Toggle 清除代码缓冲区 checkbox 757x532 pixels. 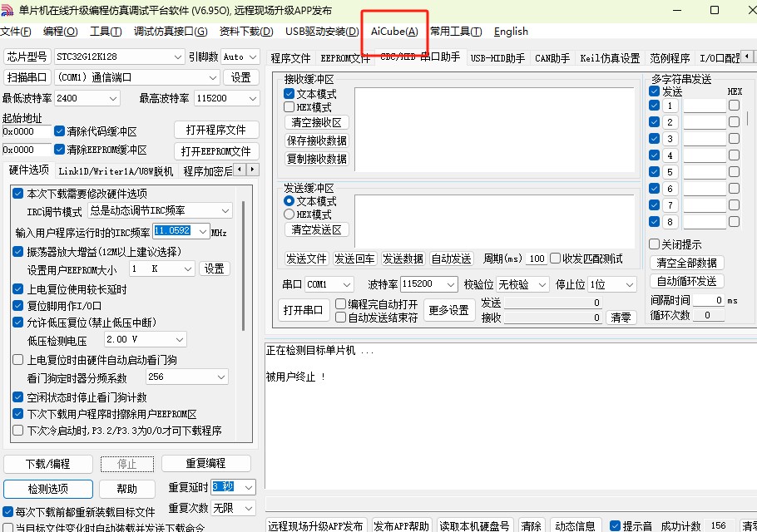coord(59,131)
